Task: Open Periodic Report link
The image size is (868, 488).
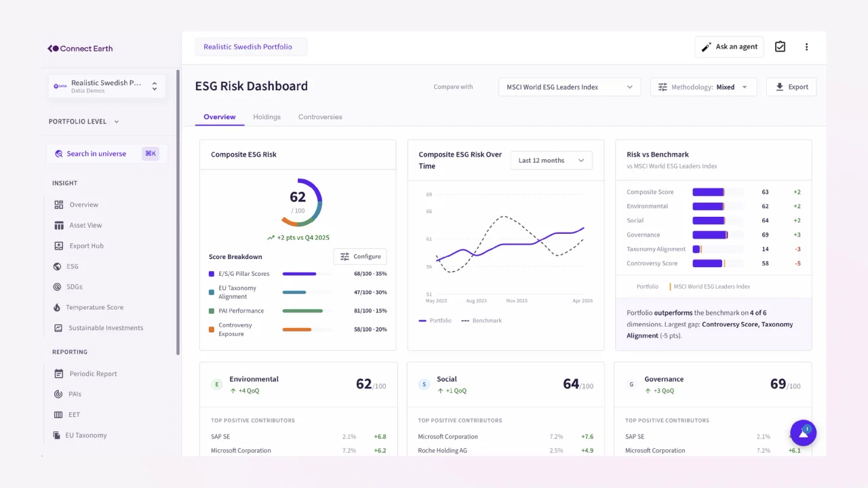Action: click(93, 373)
